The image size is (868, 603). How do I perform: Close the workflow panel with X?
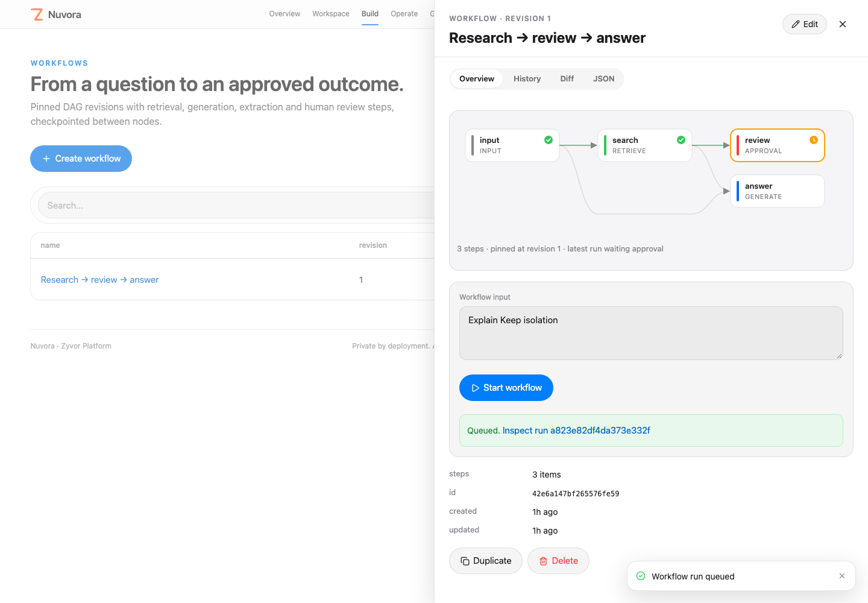point(843,24)
